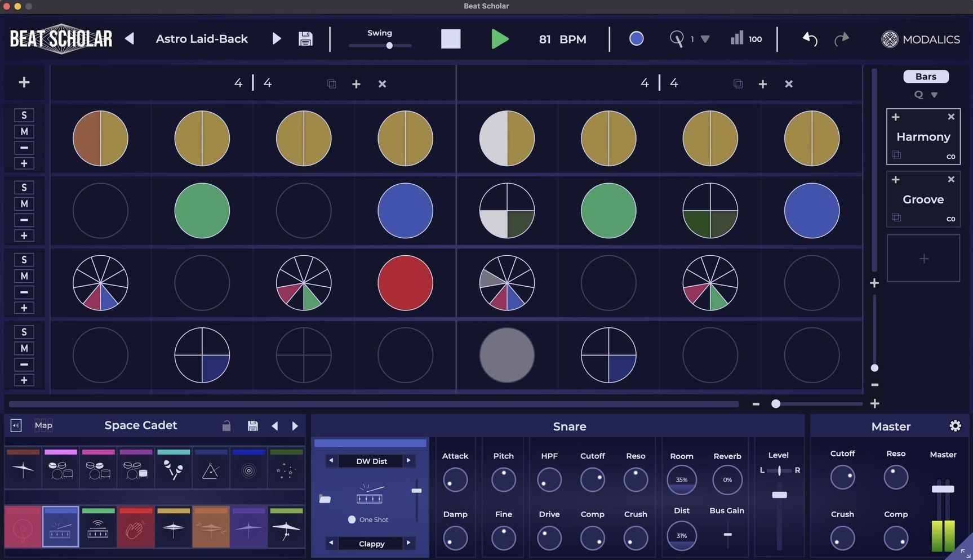The height and width of the screenshot is (560, 973).
Task: Select the clap hand pad
Action: [135, 529]
